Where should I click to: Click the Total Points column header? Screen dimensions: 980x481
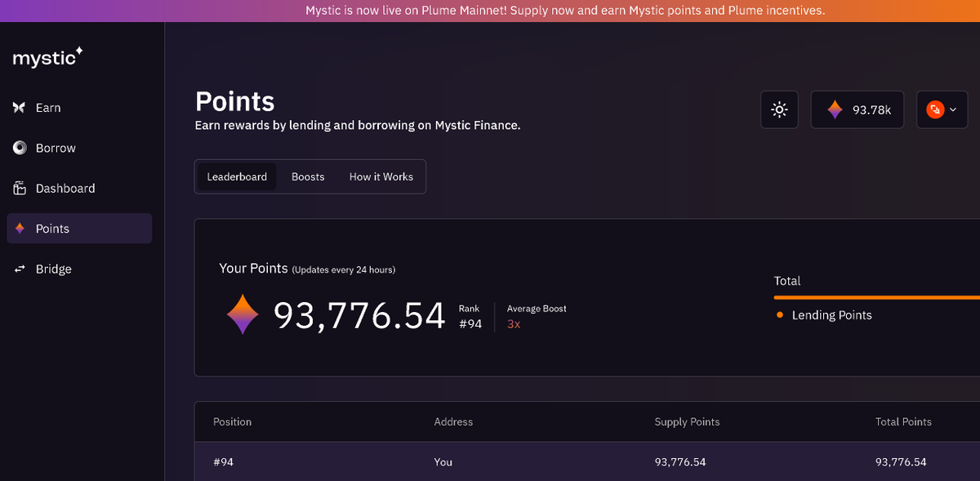(x=903, y=422)
